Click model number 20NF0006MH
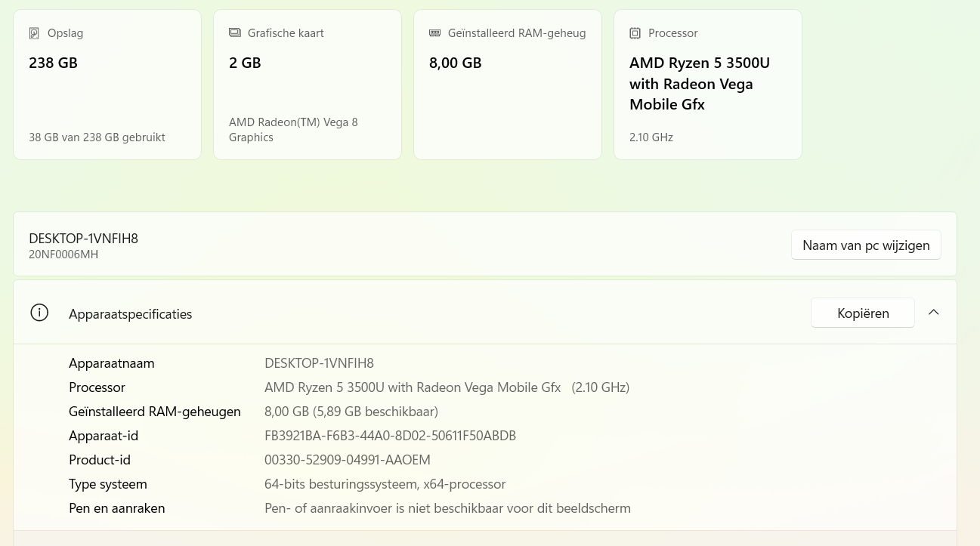Image resolution: width=980 pixels, height=546 pixels. pyautogui.click(x=63, y=254)
